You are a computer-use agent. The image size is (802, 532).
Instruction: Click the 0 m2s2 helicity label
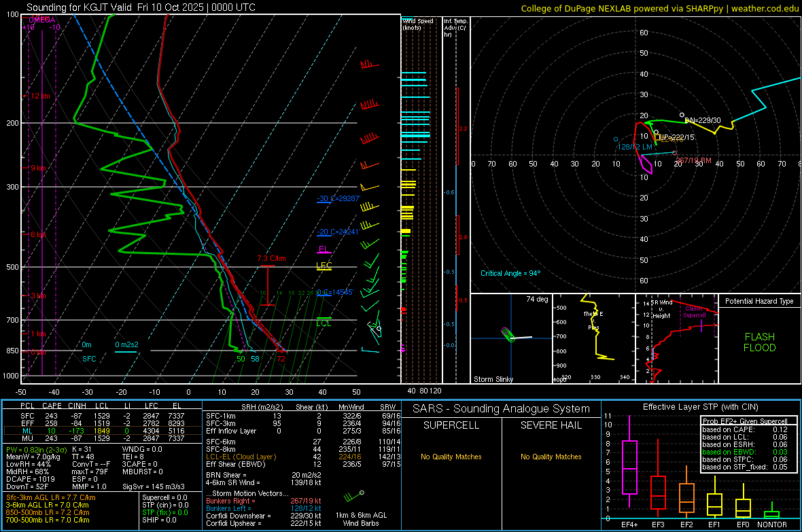click(x=126, y=344)
